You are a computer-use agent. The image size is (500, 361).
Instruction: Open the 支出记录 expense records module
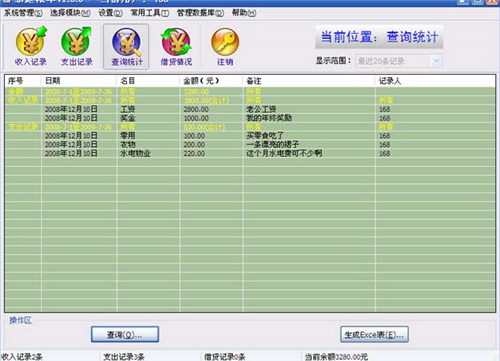click(76, 46)
